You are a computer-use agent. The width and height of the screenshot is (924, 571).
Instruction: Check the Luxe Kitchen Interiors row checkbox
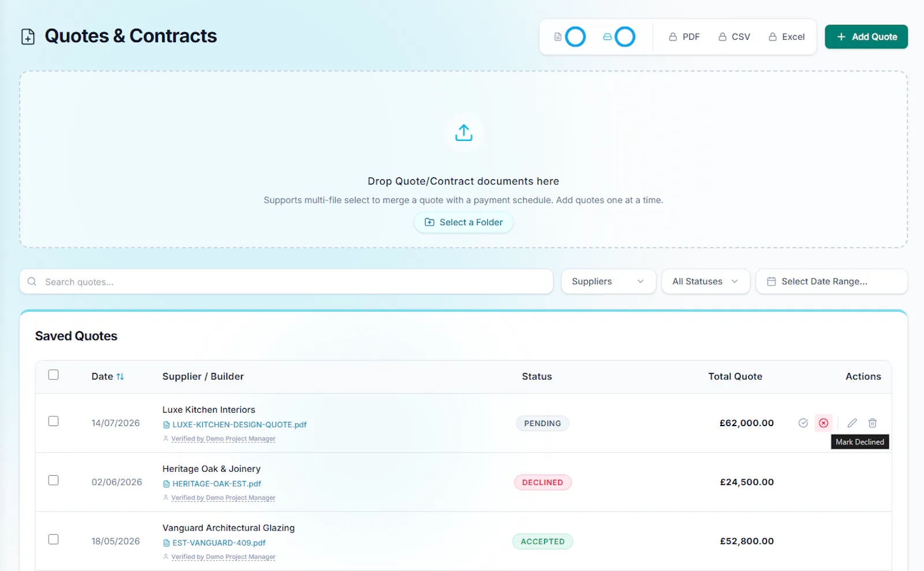pos(54,421)
